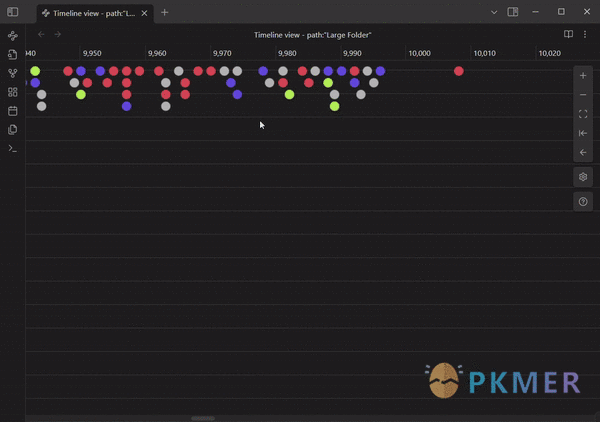Image resolution: width=600 pixels, height=422 pixels.
Task: Maximize the Obsidian window
Action: [x=561, y=12]
